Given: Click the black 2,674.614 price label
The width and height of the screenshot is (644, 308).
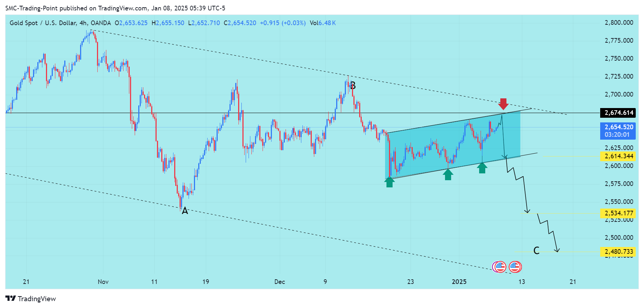Looking at the screenshot, I should pyautogui.click(x=618, y=113).
